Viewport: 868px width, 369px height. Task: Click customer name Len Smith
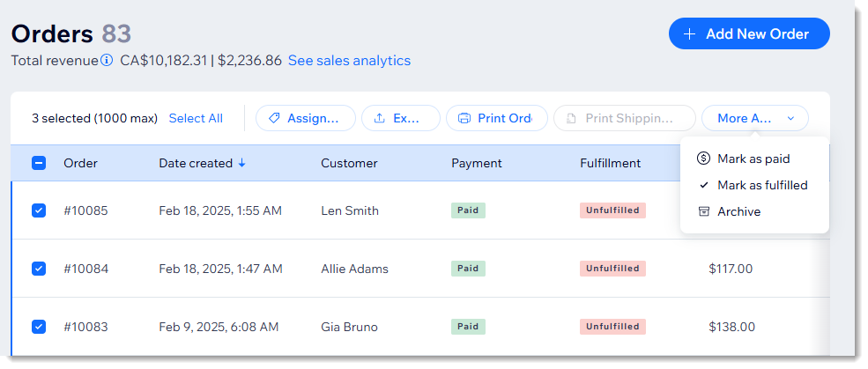(350, 210)
